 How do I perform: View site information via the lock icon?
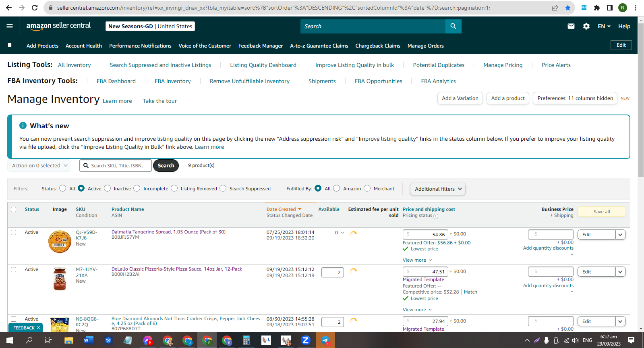50,8
